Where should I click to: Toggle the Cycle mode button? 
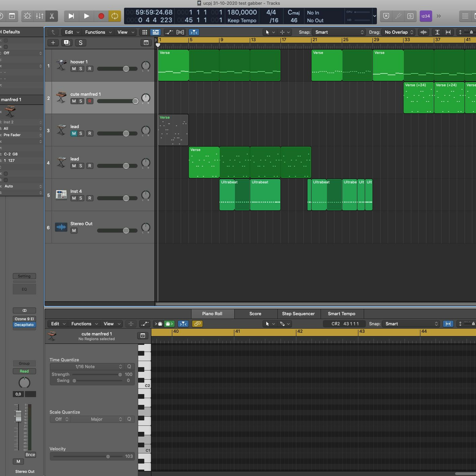tap(115, 16)
